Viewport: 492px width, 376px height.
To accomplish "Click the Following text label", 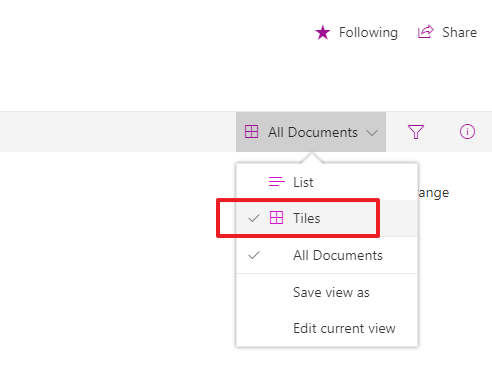I will (368, 33).
